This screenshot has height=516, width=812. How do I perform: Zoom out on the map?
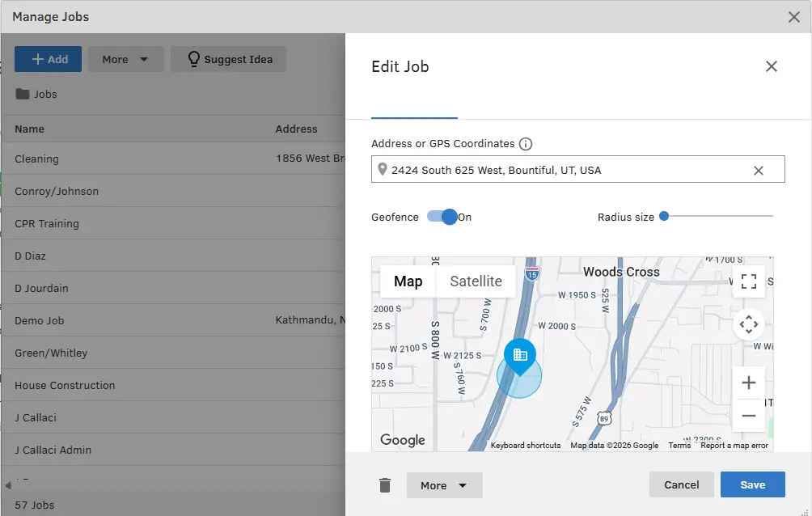click(749, 416)
